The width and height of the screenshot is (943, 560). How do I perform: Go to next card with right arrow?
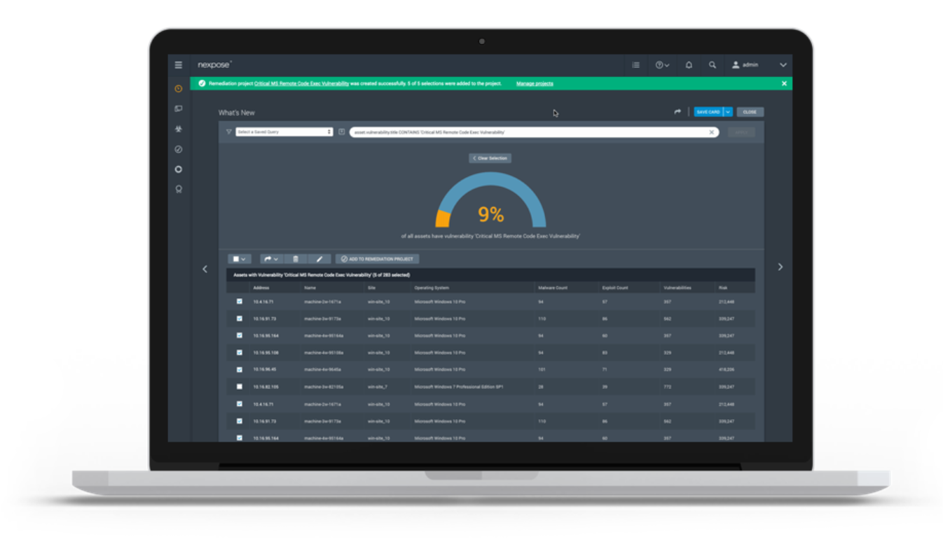click(780, 267)
